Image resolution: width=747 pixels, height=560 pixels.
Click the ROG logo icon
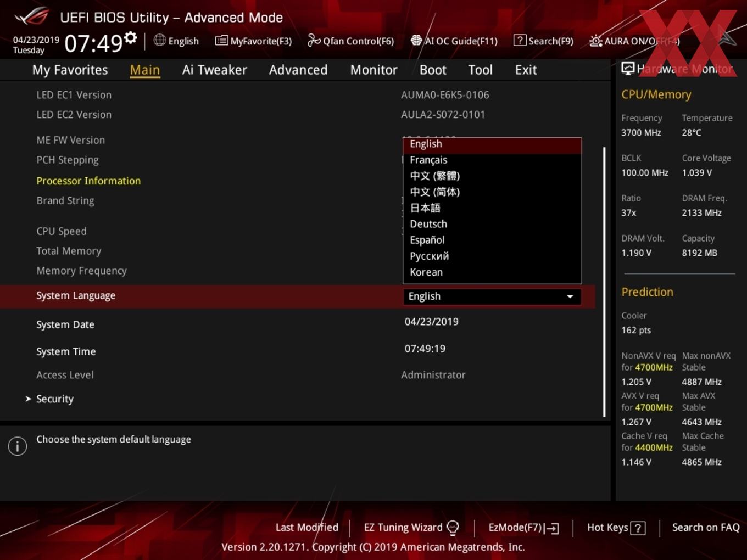click(x=32, y=17)
